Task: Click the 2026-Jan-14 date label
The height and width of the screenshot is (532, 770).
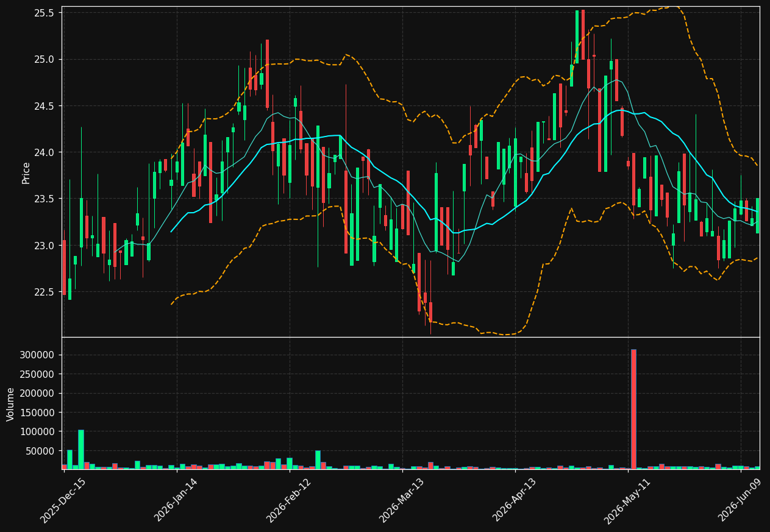Action: [176, 500]
